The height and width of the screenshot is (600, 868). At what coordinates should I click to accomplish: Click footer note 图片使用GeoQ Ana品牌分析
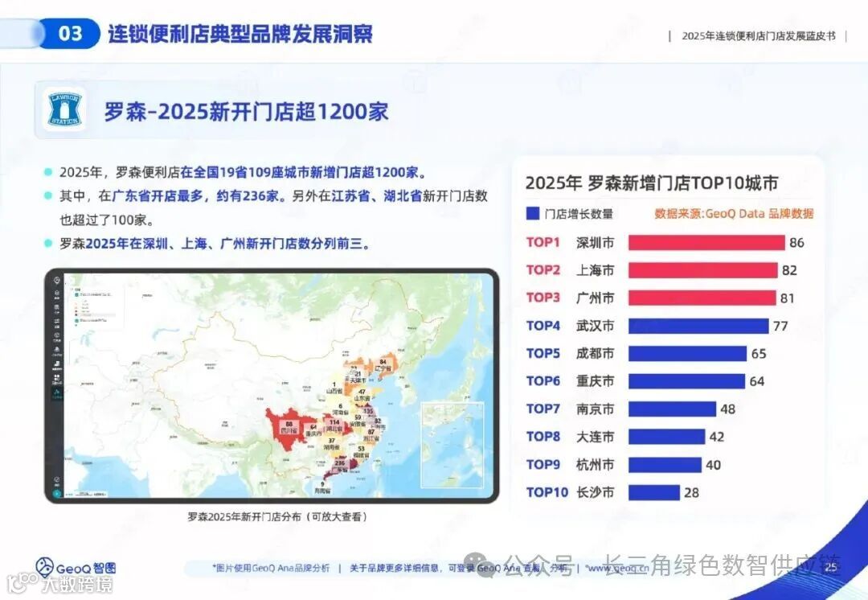click(x=271, y=568)
